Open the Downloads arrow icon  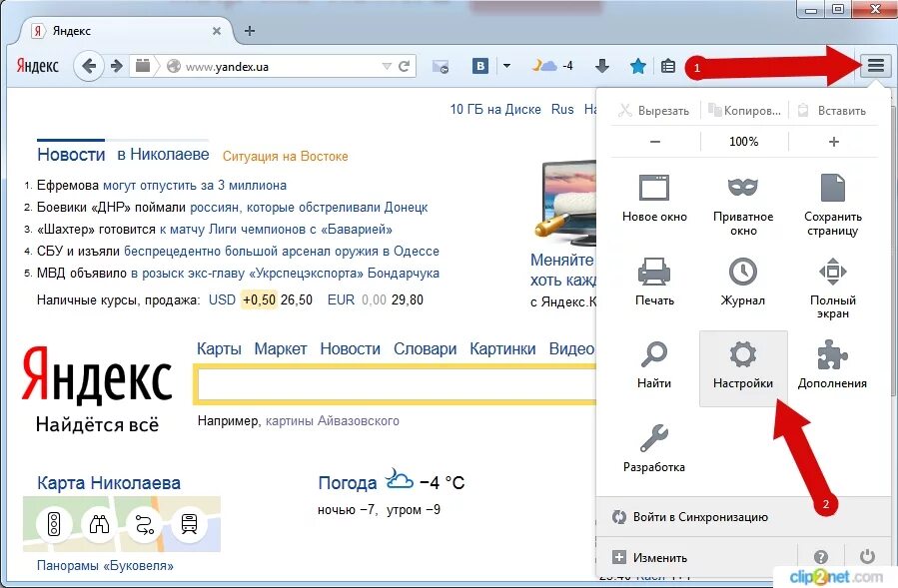click(x=602, y=66)
